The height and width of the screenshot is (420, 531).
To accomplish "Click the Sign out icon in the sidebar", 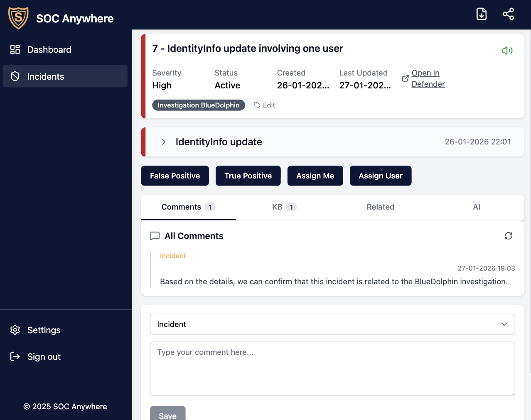I will [x=15, y=357].
